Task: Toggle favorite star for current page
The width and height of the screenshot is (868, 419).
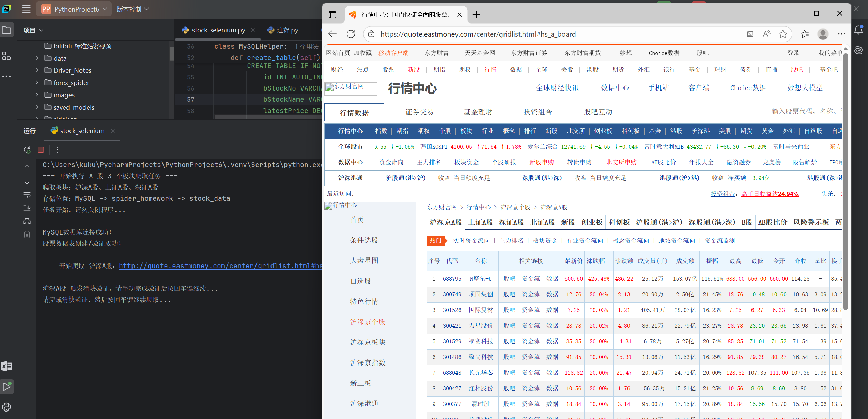Action: click(x=782, y=34)
